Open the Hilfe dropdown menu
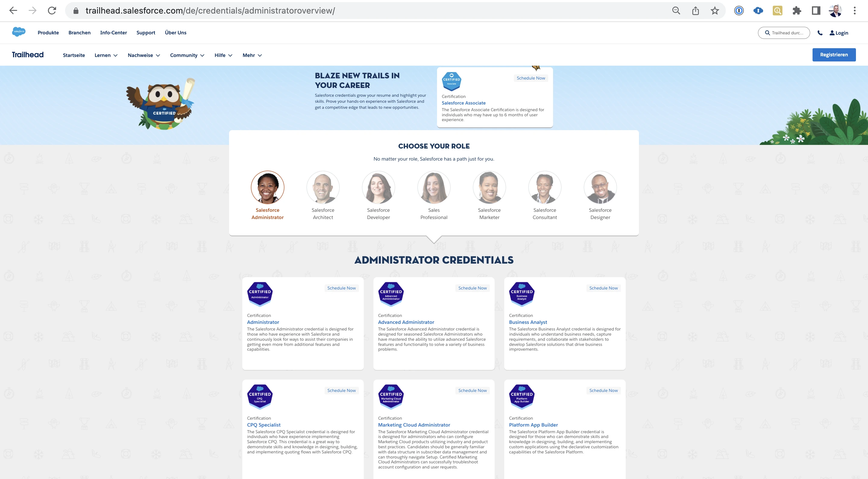This screenshot has height=479, width=868. (x=223, y=55)
